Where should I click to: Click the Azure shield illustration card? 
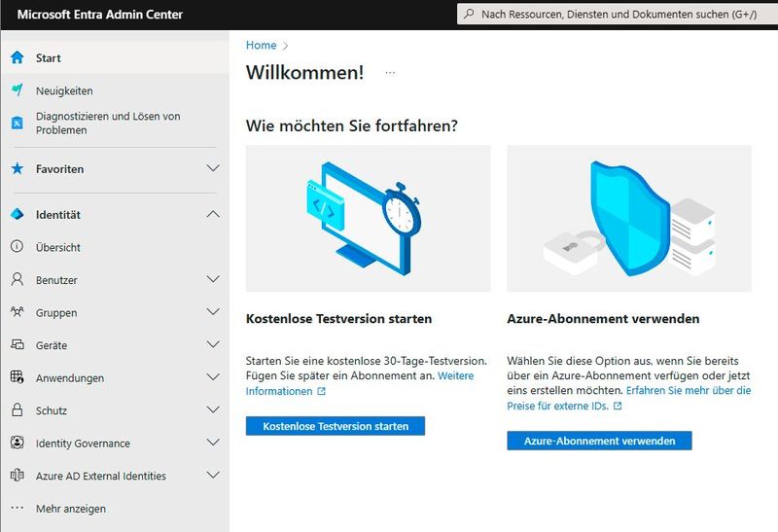pyautogui.click(x=629, y=219)
